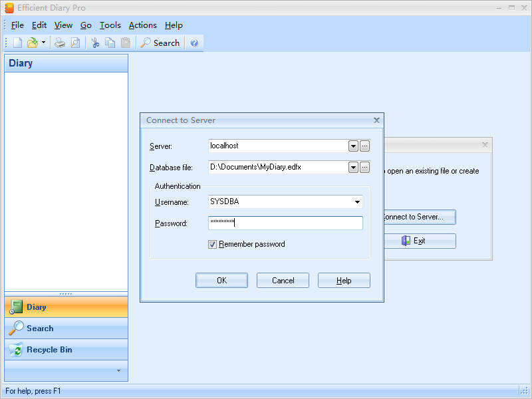Click the dialog Help button
The image size is (532, 399).
(x=344, y=280)
